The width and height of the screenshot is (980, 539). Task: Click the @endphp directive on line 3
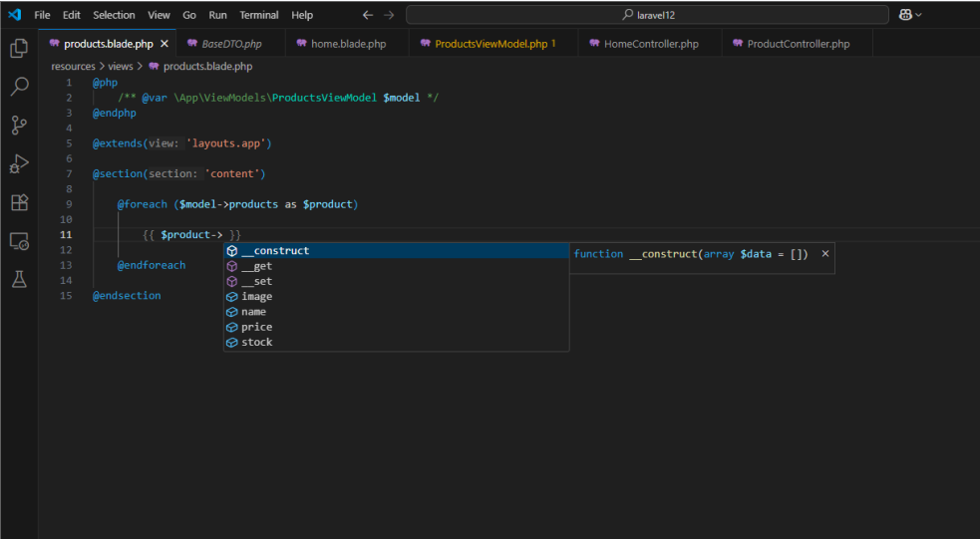coord(115,113)
